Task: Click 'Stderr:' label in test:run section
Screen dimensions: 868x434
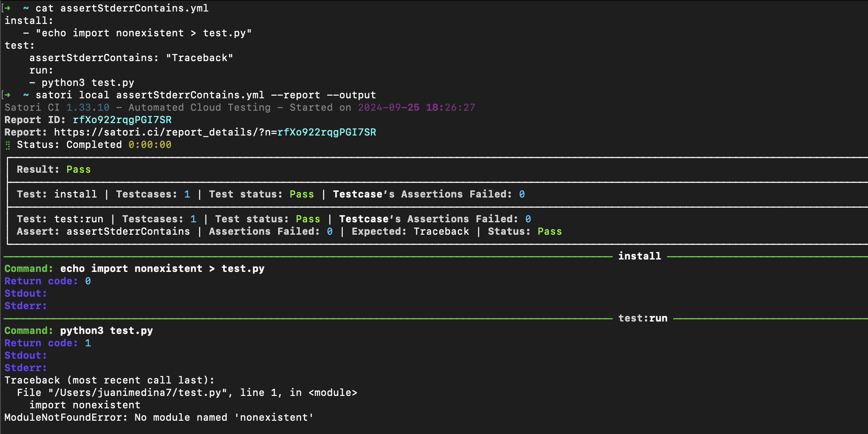Action: pyautogui.click(x=26, y=368)
